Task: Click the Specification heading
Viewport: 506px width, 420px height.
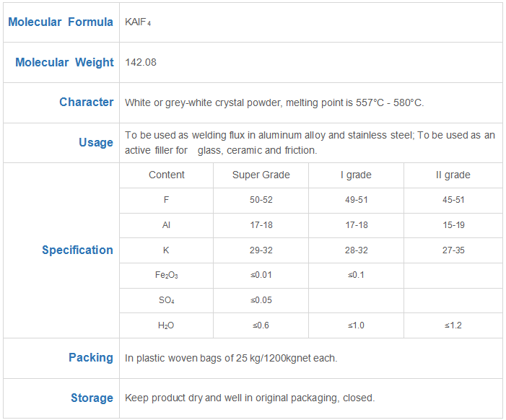Action: (x=77, y=250)
